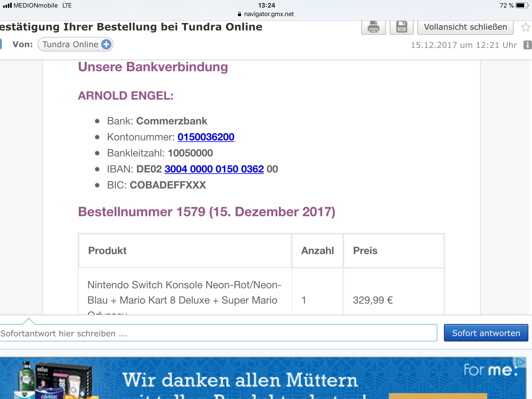
Task: Tap the signal strength bars in the status bar
Action: point(7,5)
